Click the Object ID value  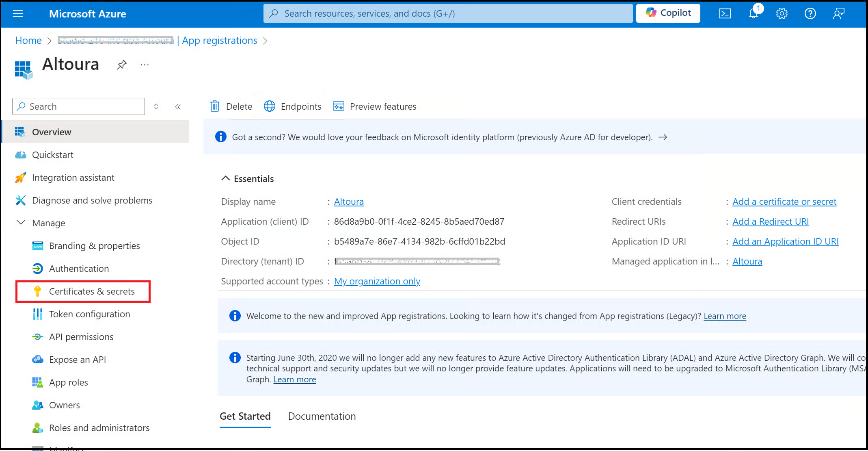pyautogui.click(x=419, y=241)
